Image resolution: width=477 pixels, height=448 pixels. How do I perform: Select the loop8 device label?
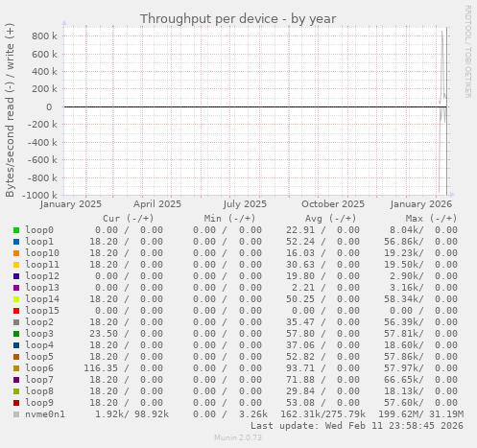pos(39,391)
